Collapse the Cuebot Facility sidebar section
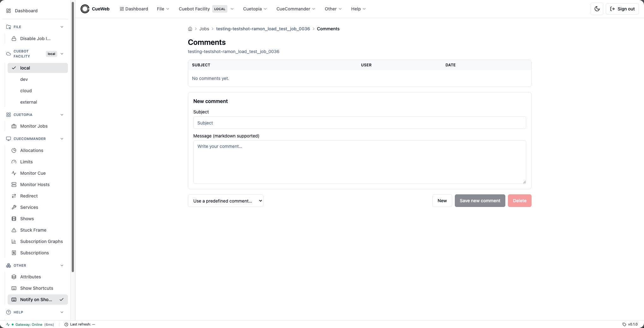644x328 pixels. [x=62, y=54]
